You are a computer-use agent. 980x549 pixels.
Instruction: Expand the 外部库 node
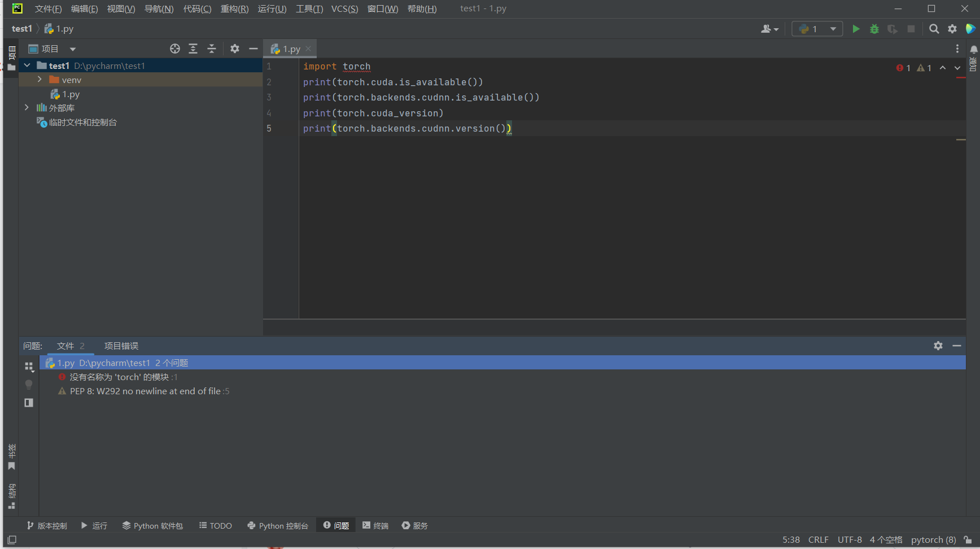click(27, 107)
